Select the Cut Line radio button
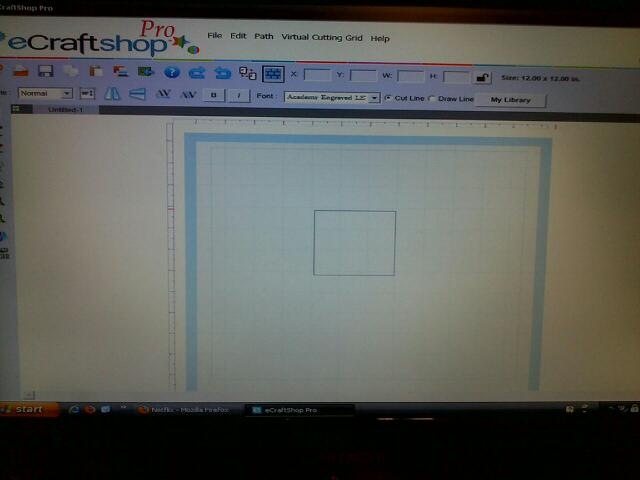Image resolution: width=640 pixels, height=480 pixels. [x=388, y=98]
